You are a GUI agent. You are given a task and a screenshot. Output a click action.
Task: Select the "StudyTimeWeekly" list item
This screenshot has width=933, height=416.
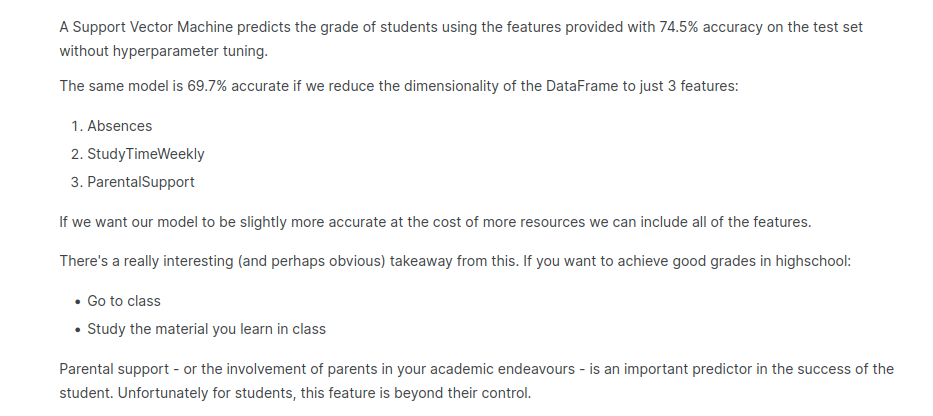(x=146, y=154)
